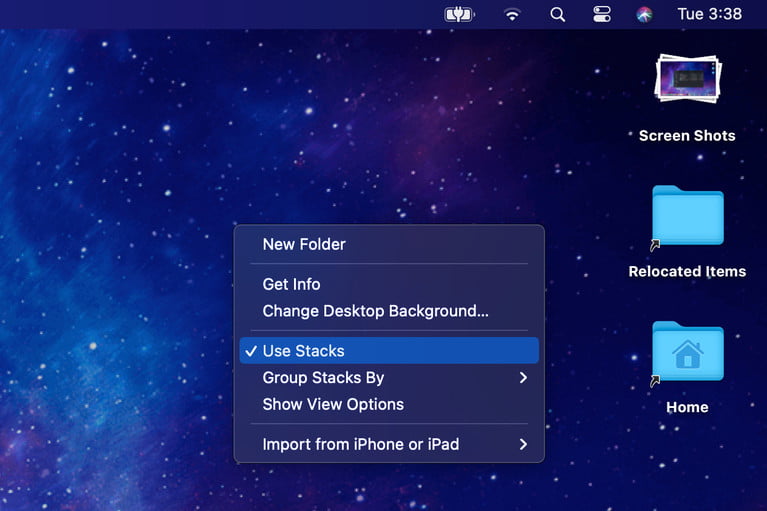
Task: Open Show View Options
Action: (x=333, y=404)
